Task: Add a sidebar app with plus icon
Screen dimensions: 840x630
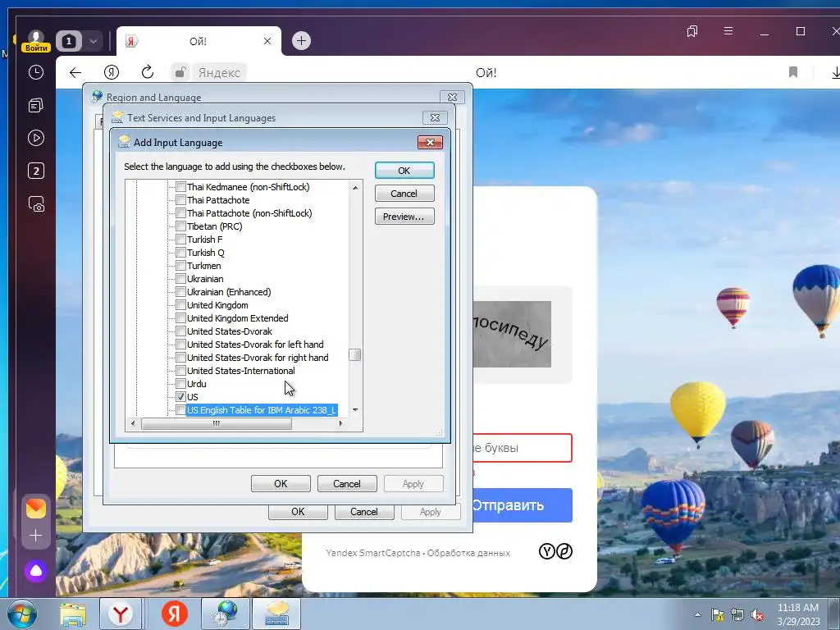Action: click(36, 536)
